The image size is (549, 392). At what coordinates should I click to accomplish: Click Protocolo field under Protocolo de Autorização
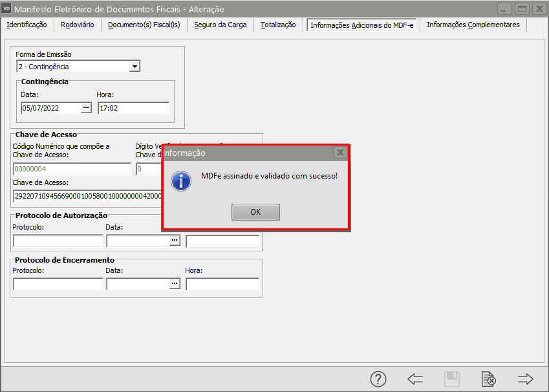pos(58,241)
